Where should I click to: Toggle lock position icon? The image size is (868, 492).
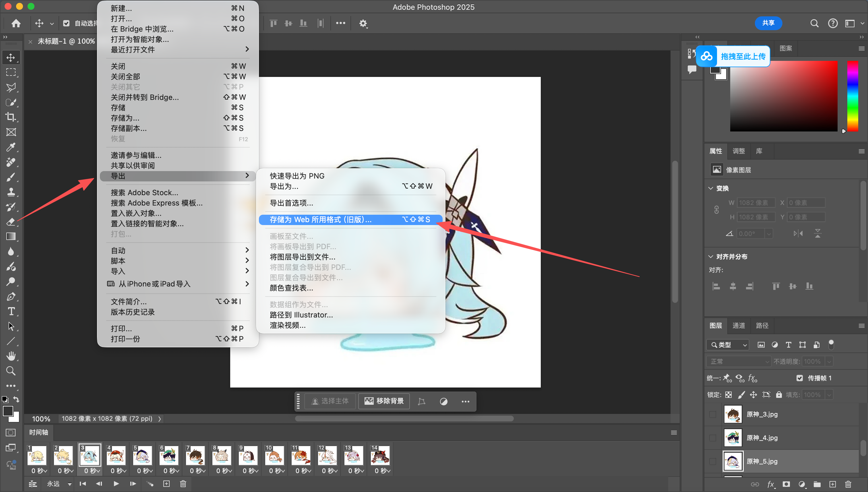pyautogui.click(x=753, y=395)
